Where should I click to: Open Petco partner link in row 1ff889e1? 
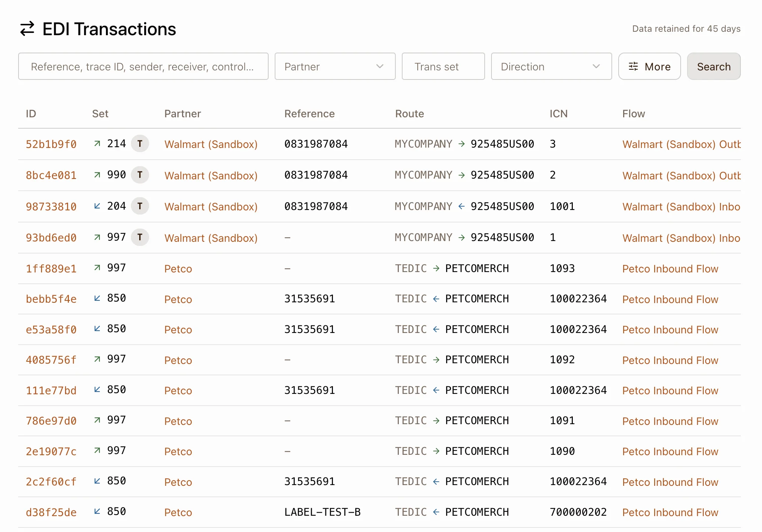178,269
